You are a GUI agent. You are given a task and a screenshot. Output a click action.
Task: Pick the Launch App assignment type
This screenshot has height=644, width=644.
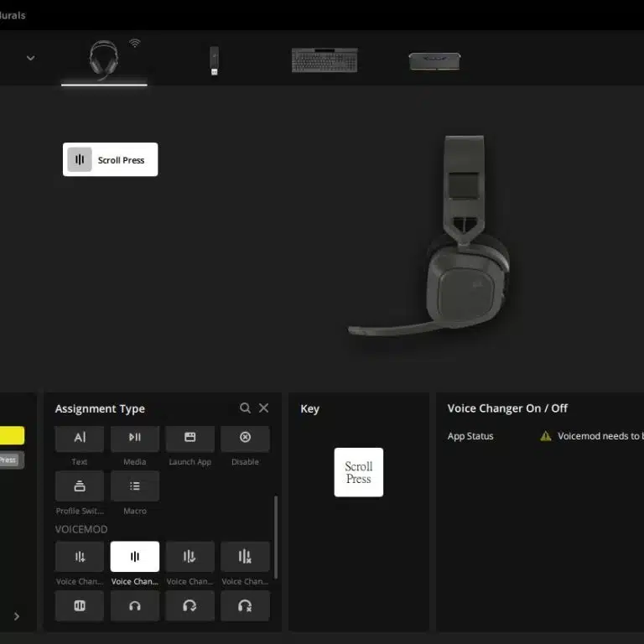190,438
